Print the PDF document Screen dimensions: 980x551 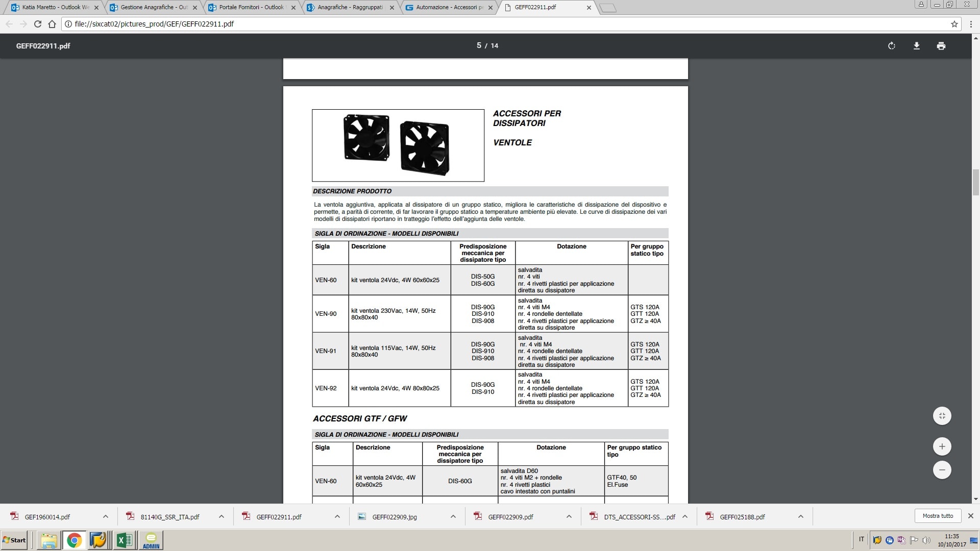click(941, 46)
